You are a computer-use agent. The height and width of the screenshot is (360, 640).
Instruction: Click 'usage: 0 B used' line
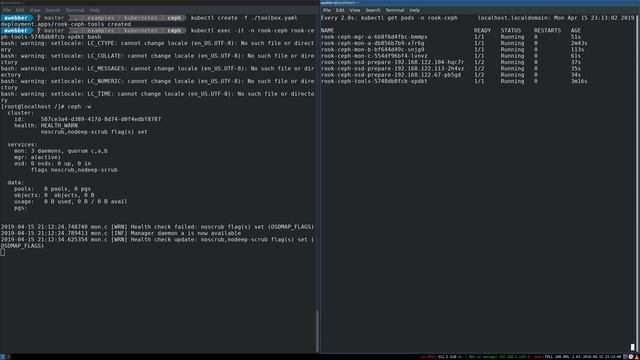[x=71, y=202]
